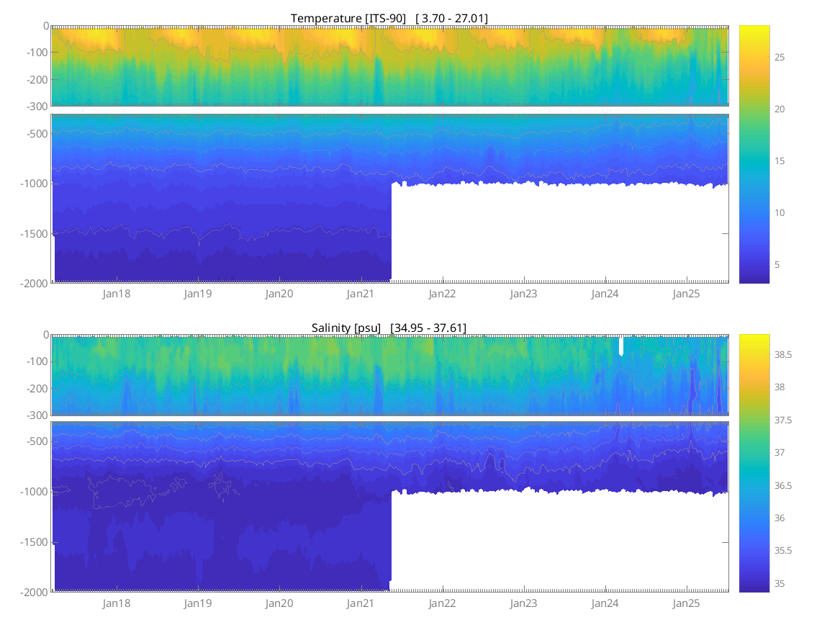Pick the Jan18 tick label under the temperature plot
This screenshot has height=630, width=840.
[117, 294]
